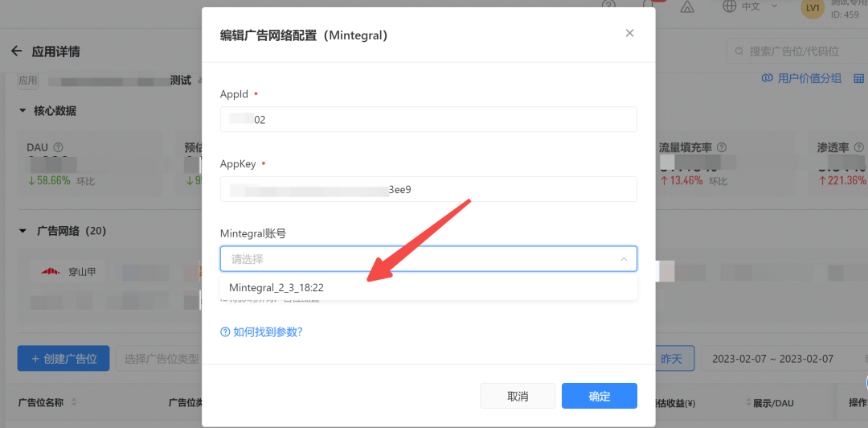Open the 选择广告位类型 dropdown
868x428 pixels.
point(159,359)
